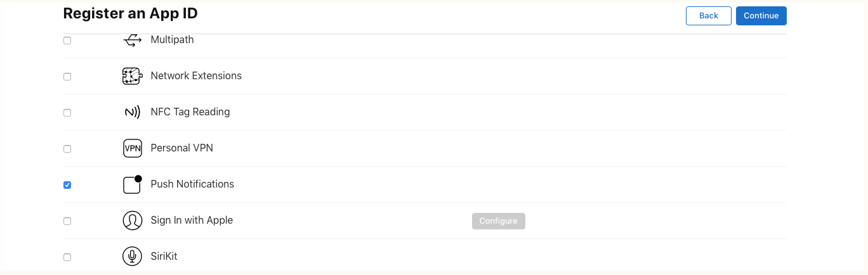Uncheck the Push Notifications checkbox
The height and width of the screenshot is (275, 868).
(x=67, y=185)
